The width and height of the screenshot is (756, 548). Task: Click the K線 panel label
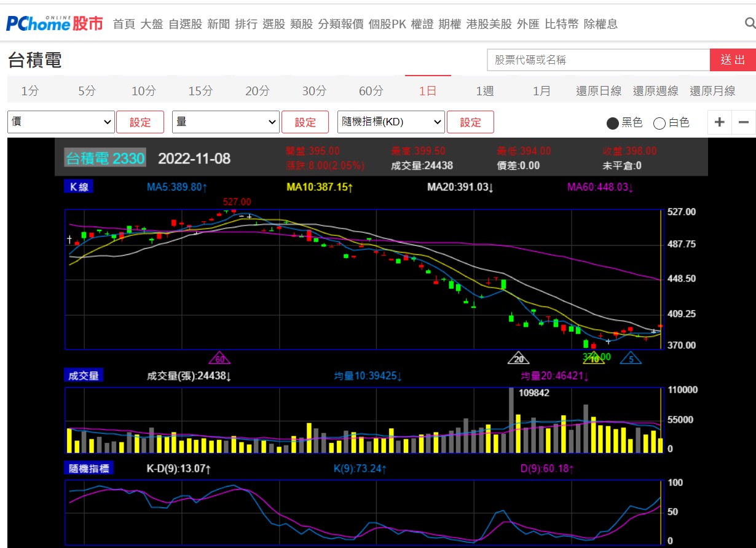click(79, 187)
